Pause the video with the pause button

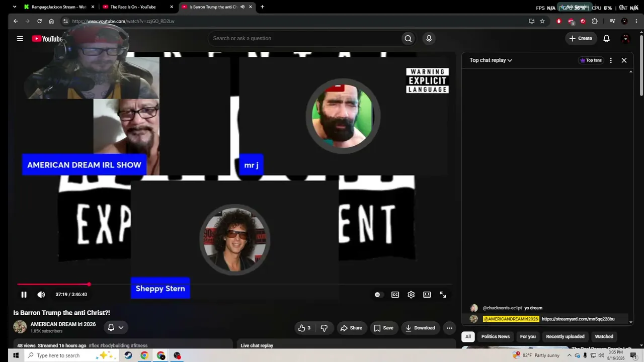pyautogui.click(x=24, y=295)
